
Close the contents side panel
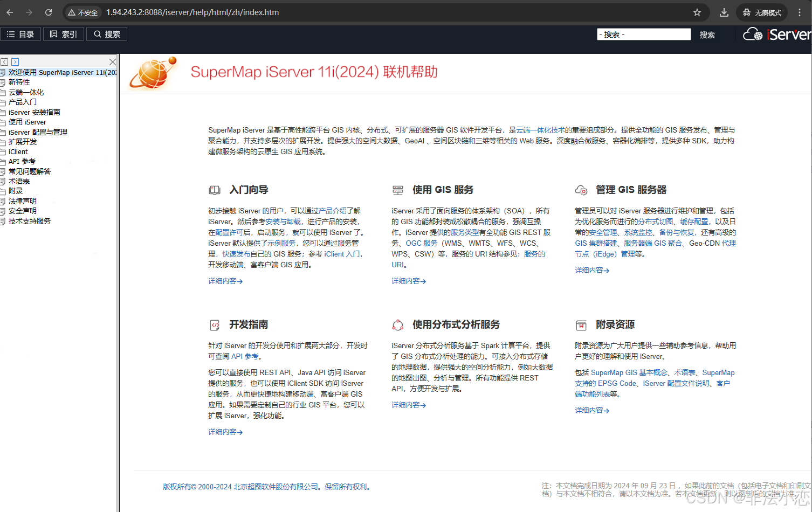tap(112, 62)
